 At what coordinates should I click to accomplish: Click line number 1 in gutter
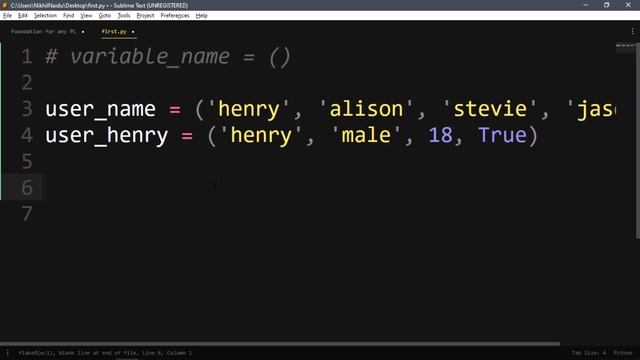(27, 56)
